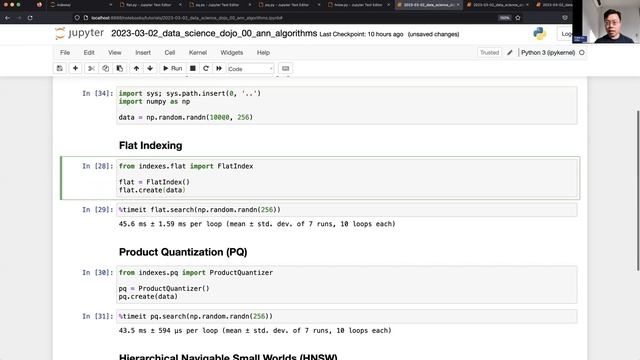Restart kernel and run all cells
This screenshot has height=360, width=640.
pos(219,69)
